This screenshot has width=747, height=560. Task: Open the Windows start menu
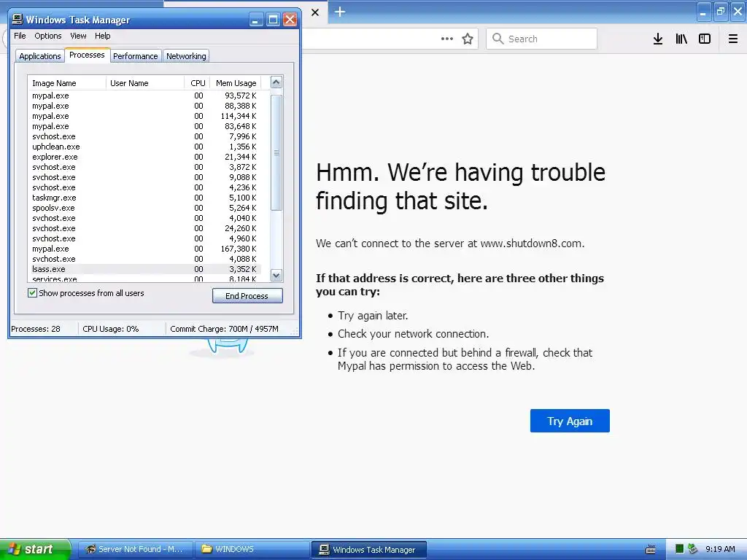point(34,549)
